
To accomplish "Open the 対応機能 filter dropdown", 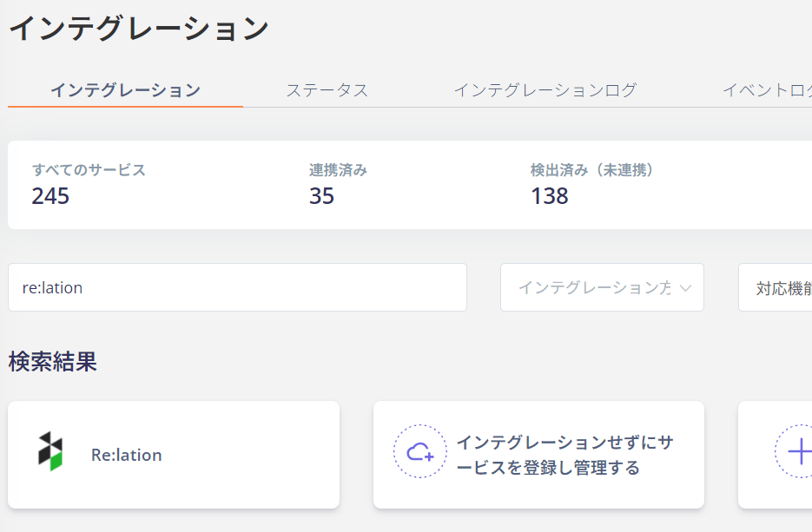I will [x=776, y=288].
